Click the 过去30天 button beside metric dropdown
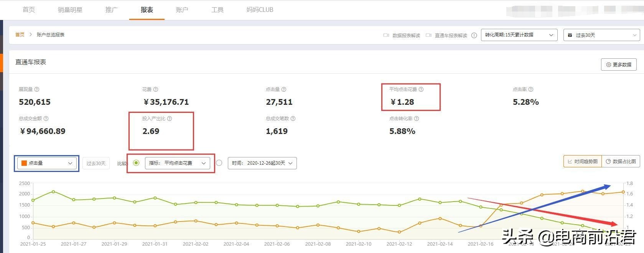 96,163
